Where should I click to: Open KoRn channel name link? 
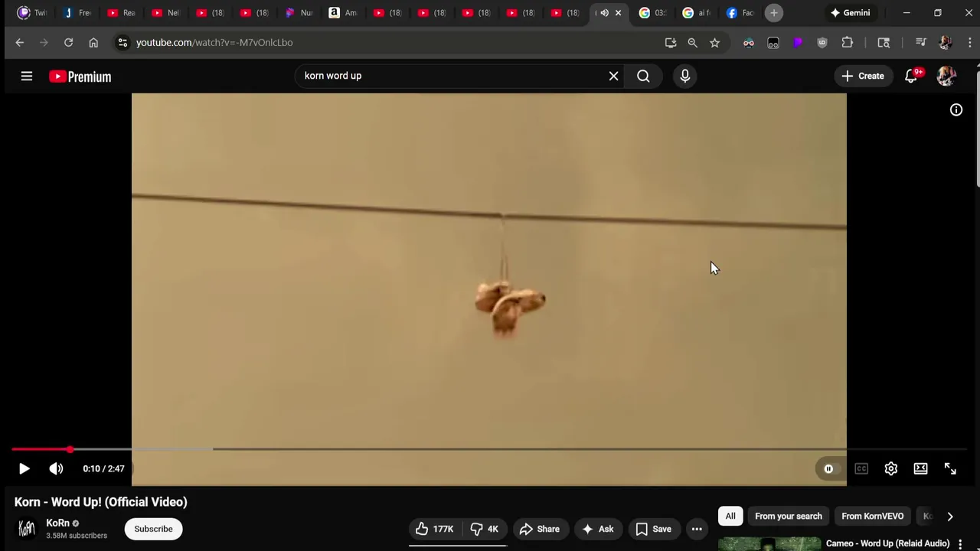pos(57,523)
